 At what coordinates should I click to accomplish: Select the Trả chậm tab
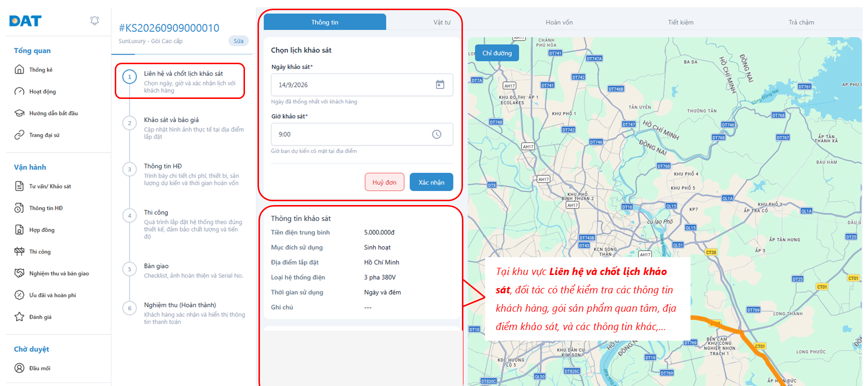pyautogui.click(x=801, y=22)
